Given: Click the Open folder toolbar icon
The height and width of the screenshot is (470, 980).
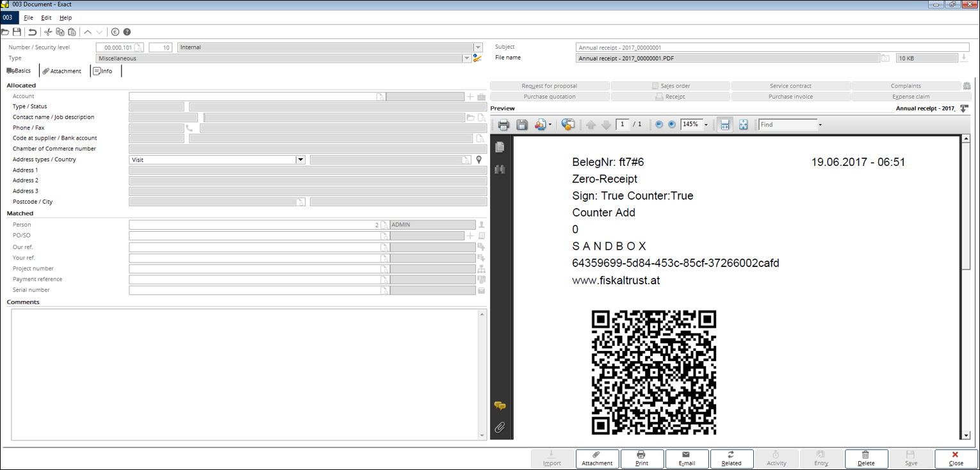Looking at the screenshot, I should (x=5, y=31).
